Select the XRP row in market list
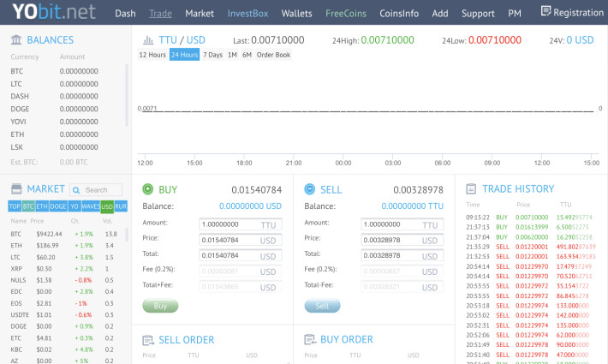Viewport: 608px width, 364px height. (64, 268)
